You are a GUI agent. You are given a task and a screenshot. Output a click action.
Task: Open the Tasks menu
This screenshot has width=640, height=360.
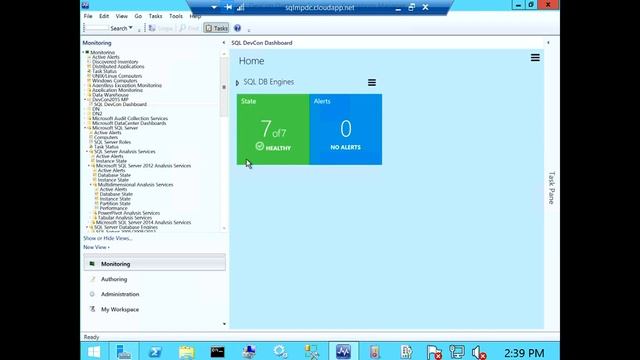[x=156, y=16]
